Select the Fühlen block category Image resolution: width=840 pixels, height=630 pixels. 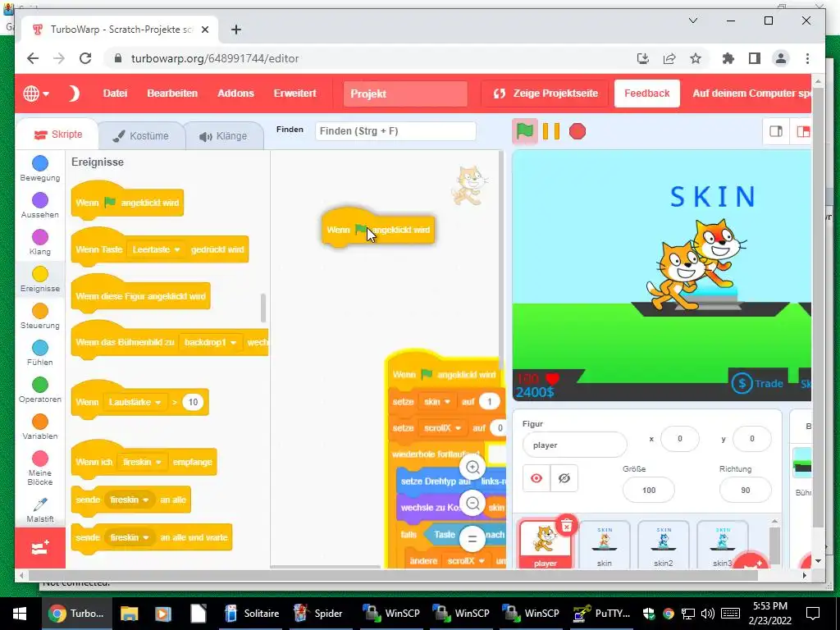(40, 353)
